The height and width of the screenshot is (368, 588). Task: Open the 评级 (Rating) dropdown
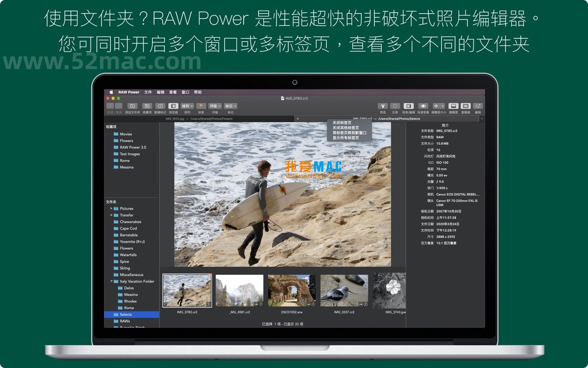[x=215, y=106]
